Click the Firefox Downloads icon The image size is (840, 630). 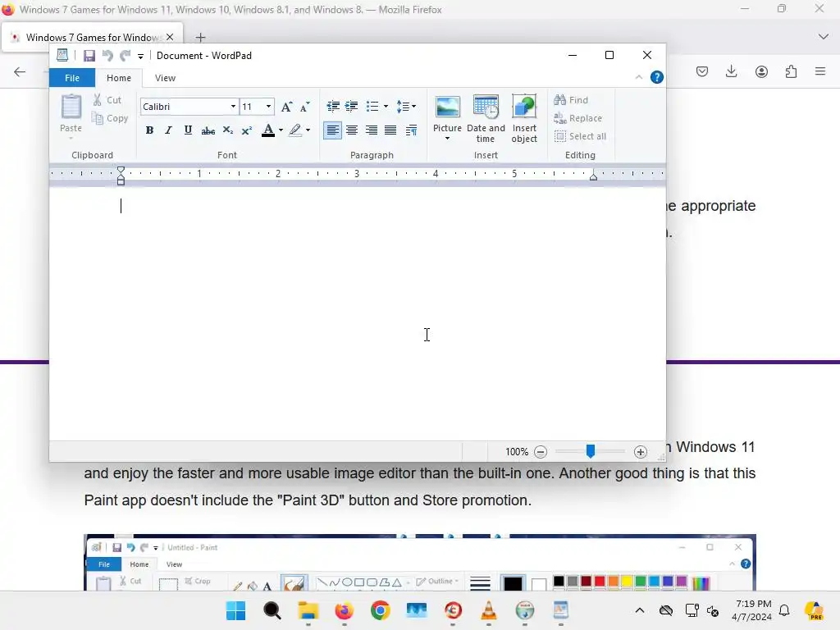coord(731,71)
